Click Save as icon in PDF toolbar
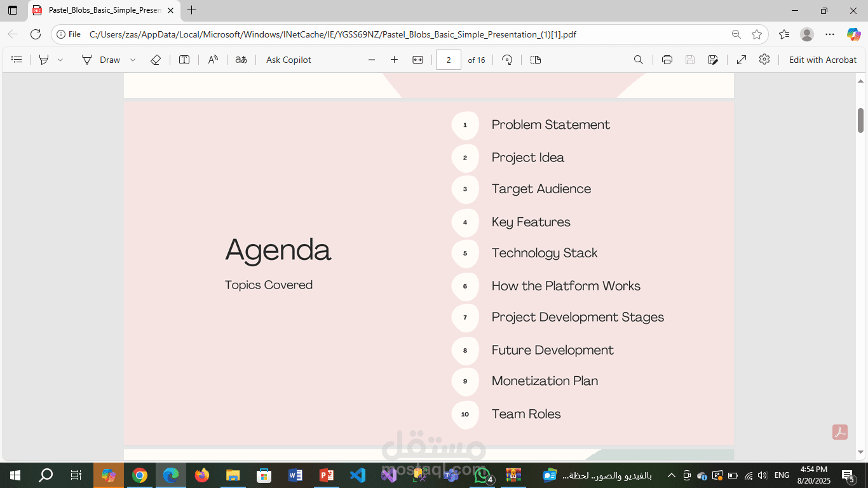 coord(713,60)
